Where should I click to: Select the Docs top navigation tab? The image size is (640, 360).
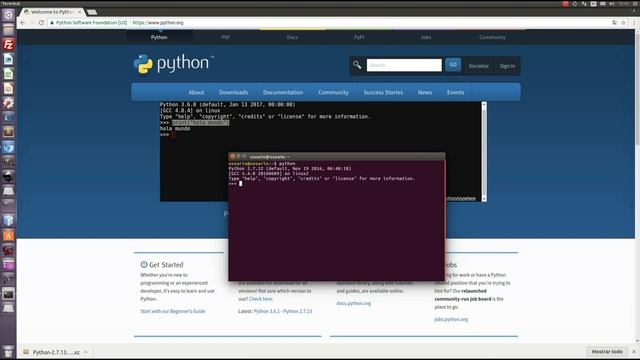[292, 37]
